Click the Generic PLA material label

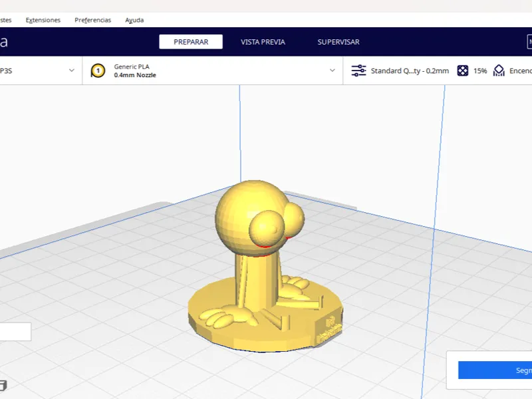pyautogui.click(x=132, y=66)
